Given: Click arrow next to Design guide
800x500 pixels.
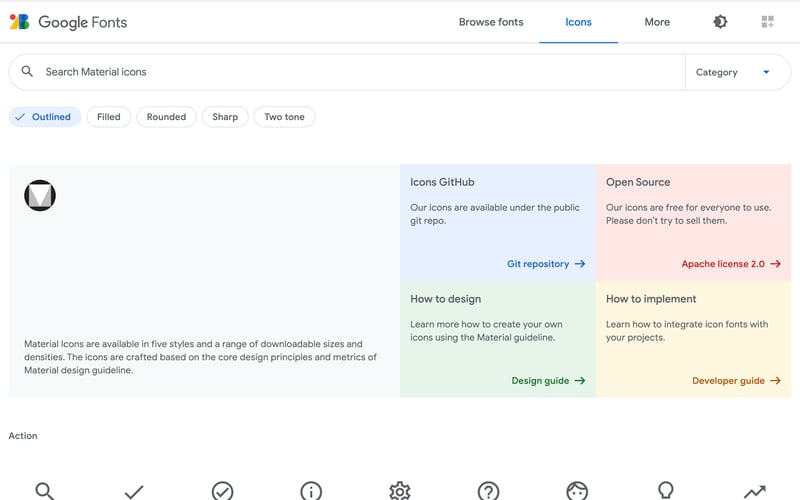Looking at the screenshot, I should [x=580, y=381].
